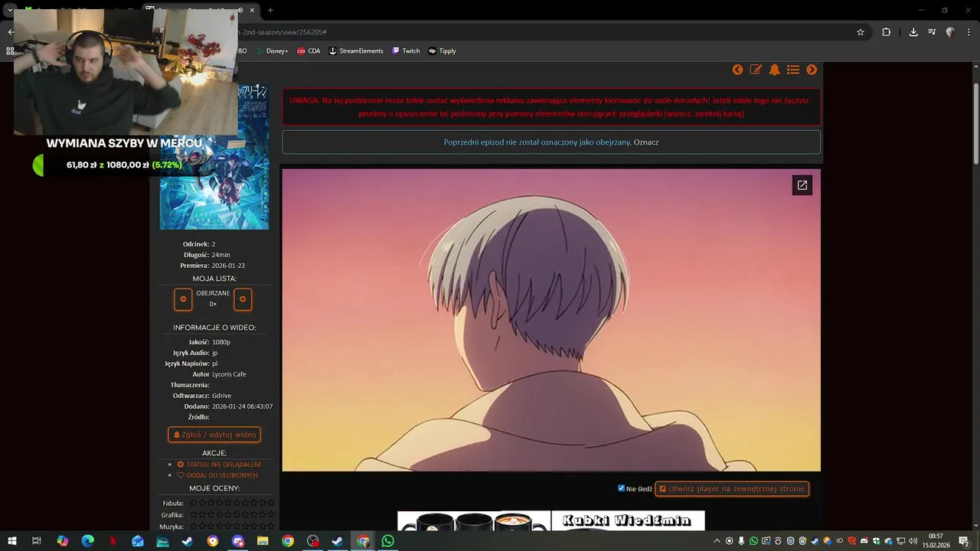
Task: Open the browser extensions puzzle icon
Action: point(886,32)
